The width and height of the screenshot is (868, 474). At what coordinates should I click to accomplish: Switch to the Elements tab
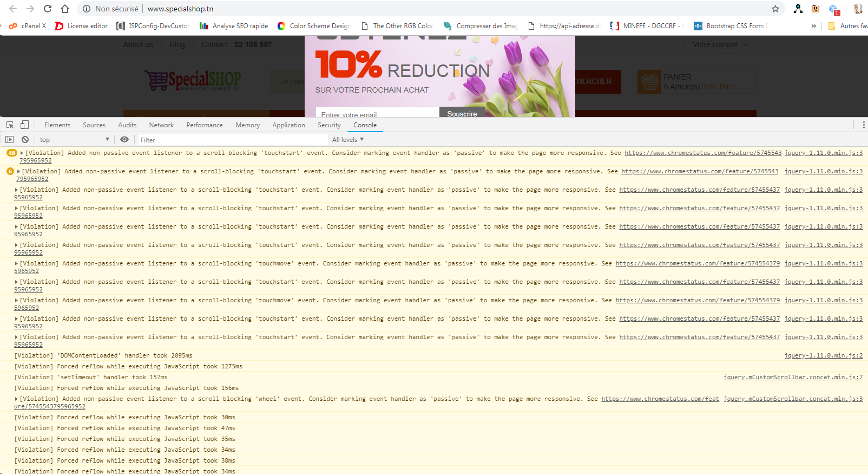point(57,125)
